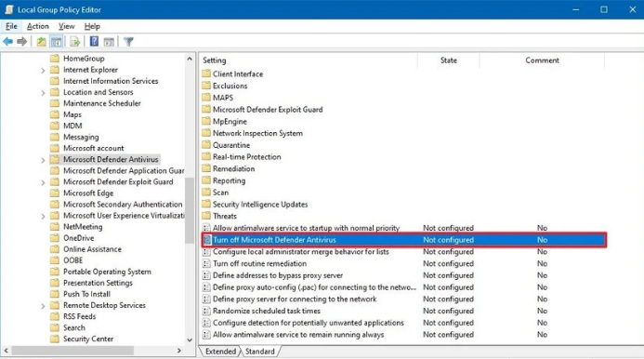Expand the Microsoft Defender Antivirus tree node
The image size is (644, 359).
43,160
